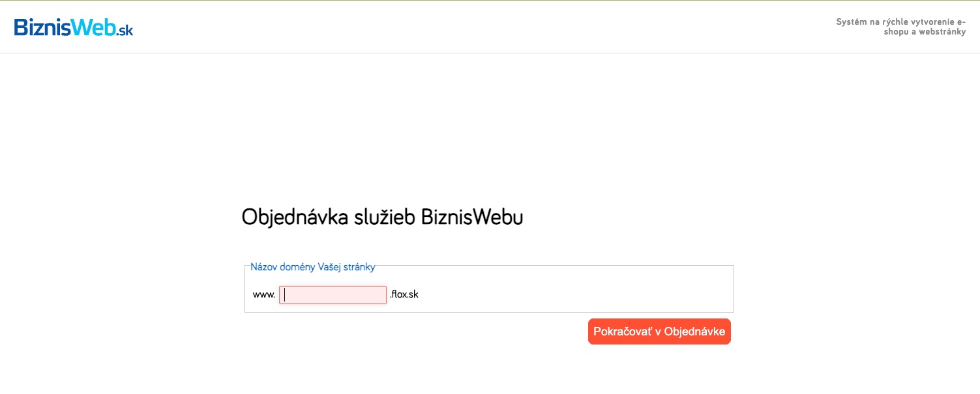
Task: Click the 'Názov domény Vašej stránky' label
Action: coord(312,267)
